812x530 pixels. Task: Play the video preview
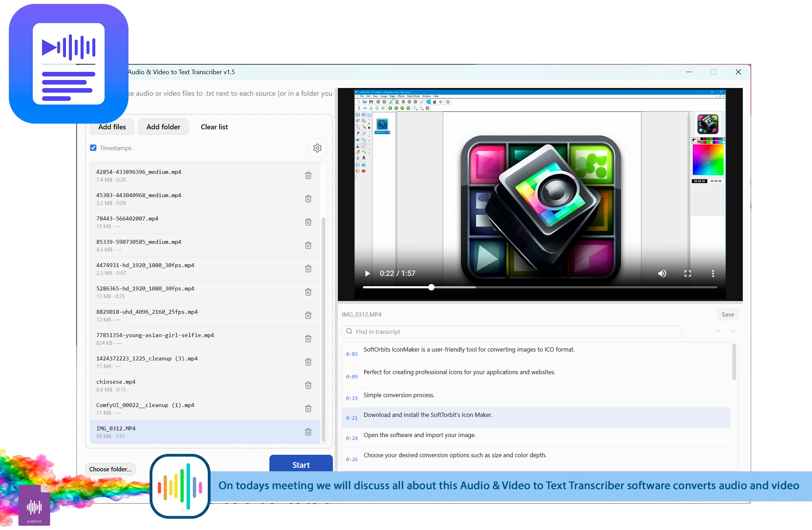[x=367, y=273]
